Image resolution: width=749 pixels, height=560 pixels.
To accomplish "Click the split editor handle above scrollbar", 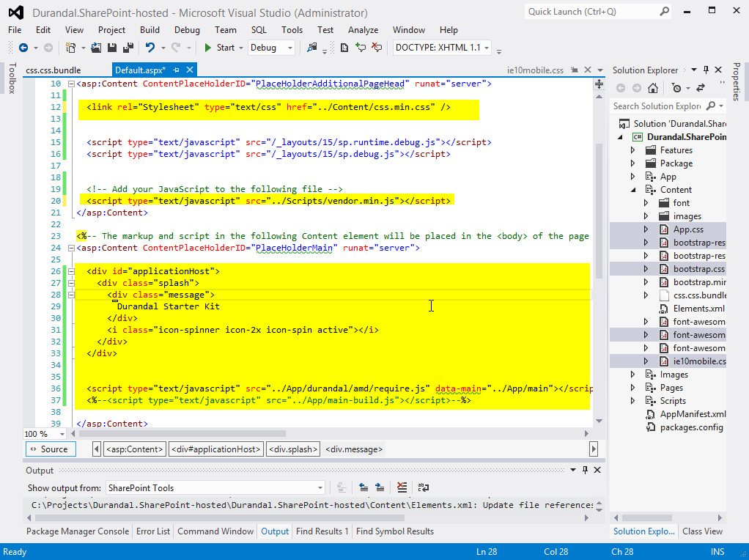I will click(x=599, y=84).
